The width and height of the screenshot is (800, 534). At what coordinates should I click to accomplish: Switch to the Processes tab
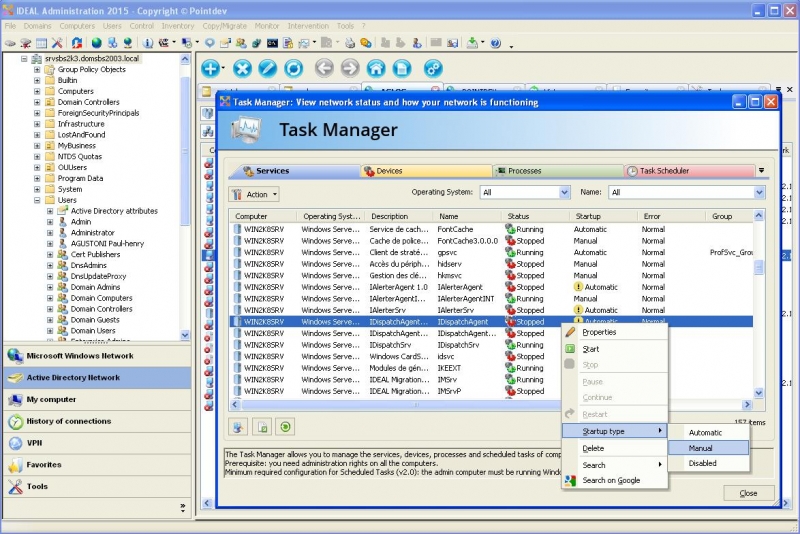(x=558, y=171)
